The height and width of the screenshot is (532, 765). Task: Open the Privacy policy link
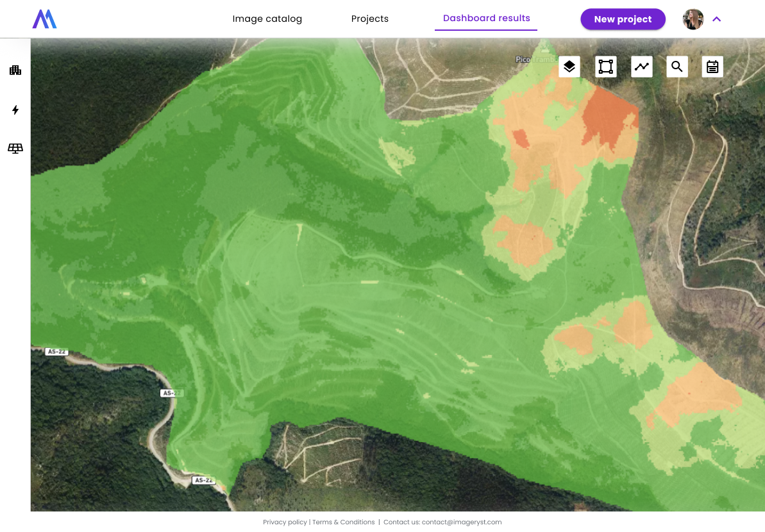(285, 522)
